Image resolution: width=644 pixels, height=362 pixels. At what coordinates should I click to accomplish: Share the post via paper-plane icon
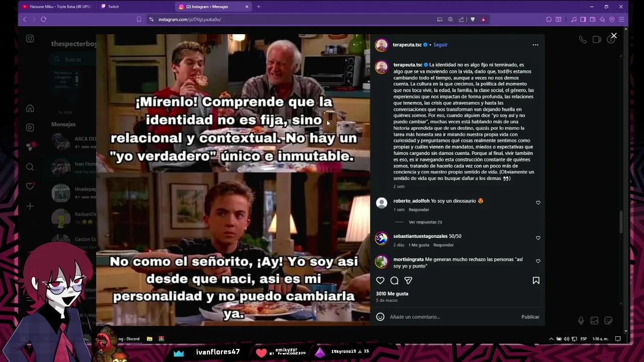[409, 281]
